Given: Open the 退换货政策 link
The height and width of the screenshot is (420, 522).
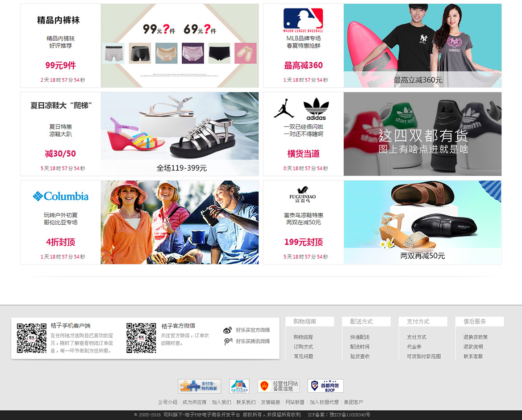Looking at the screenshot, I should tap(476, 337).
